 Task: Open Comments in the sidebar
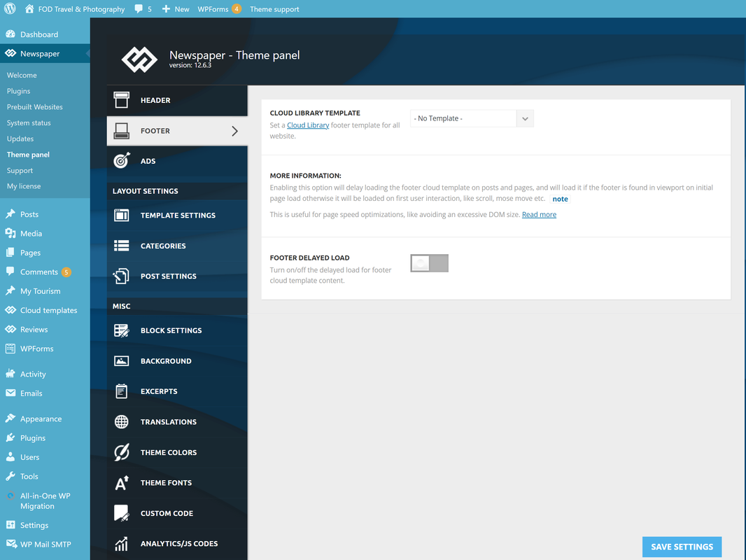tap(45, 272)
